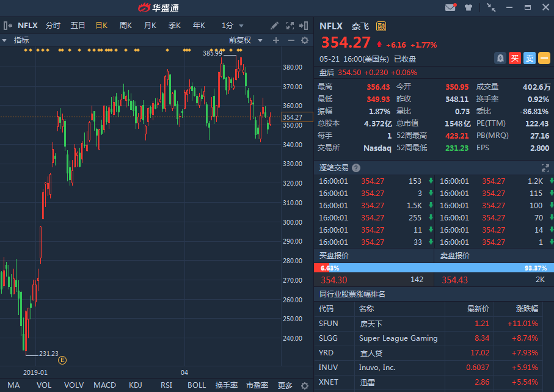Click the drawing pencil tool icon
554x392 pixels.
(x=275, y=26)
